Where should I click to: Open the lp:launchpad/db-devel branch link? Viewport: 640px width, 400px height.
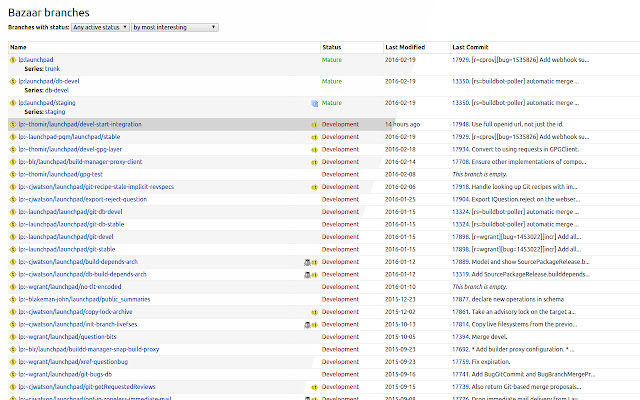49,81
